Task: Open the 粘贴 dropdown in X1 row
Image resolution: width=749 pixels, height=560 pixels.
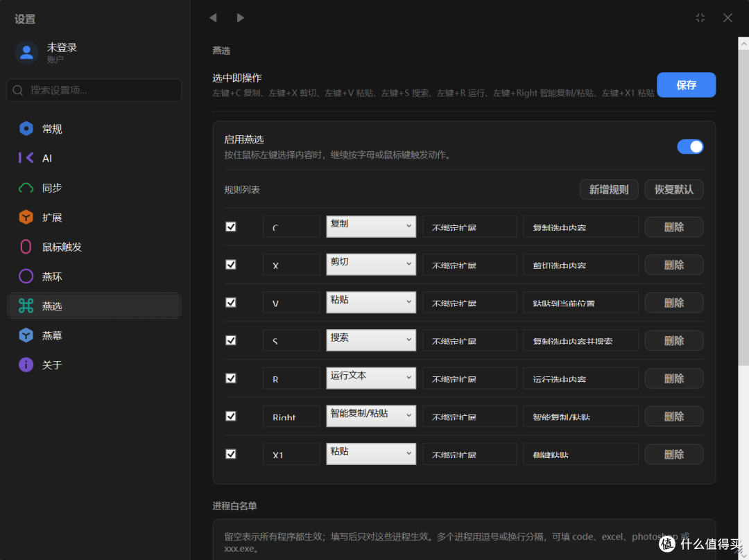Action: click(370, 453)
